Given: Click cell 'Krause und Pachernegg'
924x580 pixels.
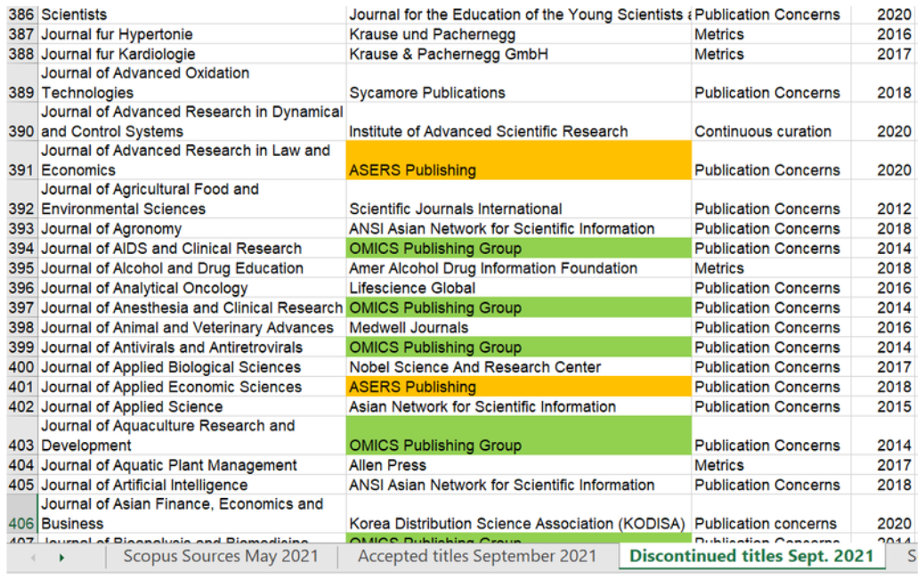Looking at the screenshot, I should [x=519, y=34].
